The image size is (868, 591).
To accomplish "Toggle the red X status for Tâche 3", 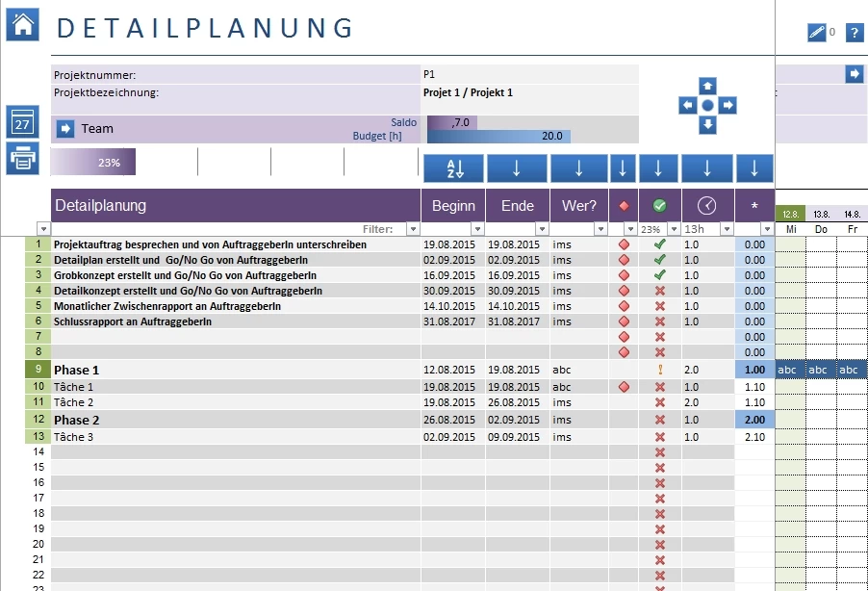I will click(659, 437).
